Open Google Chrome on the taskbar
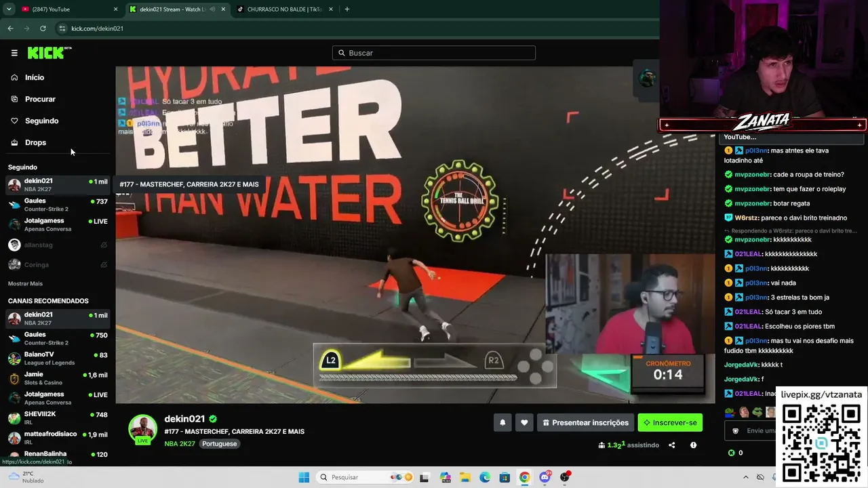 point(524,477)
